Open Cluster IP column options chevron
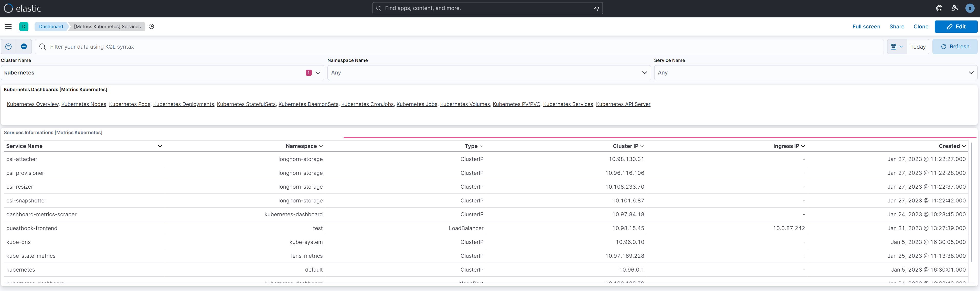Viewport: 980px width, 291px height. [643, 146]
